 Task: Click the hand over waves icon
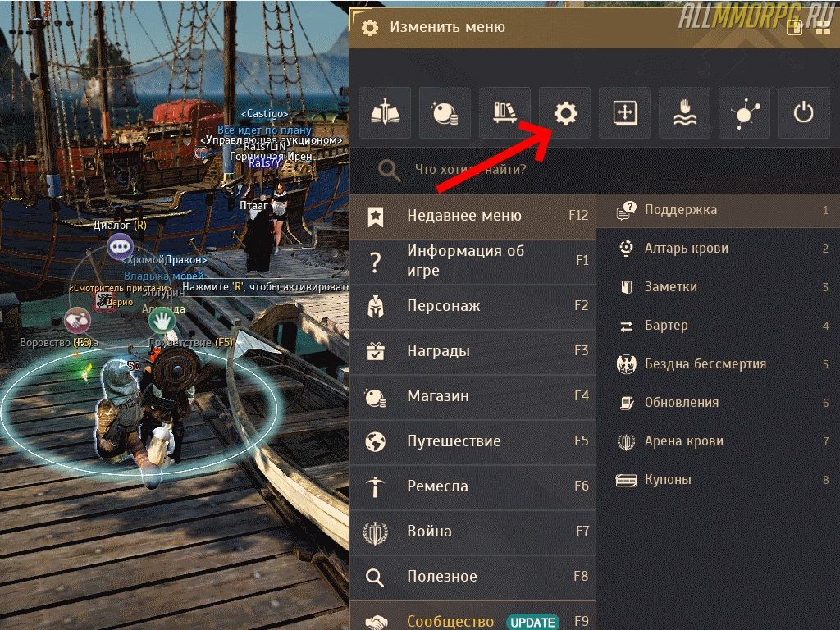click(685, 113)
